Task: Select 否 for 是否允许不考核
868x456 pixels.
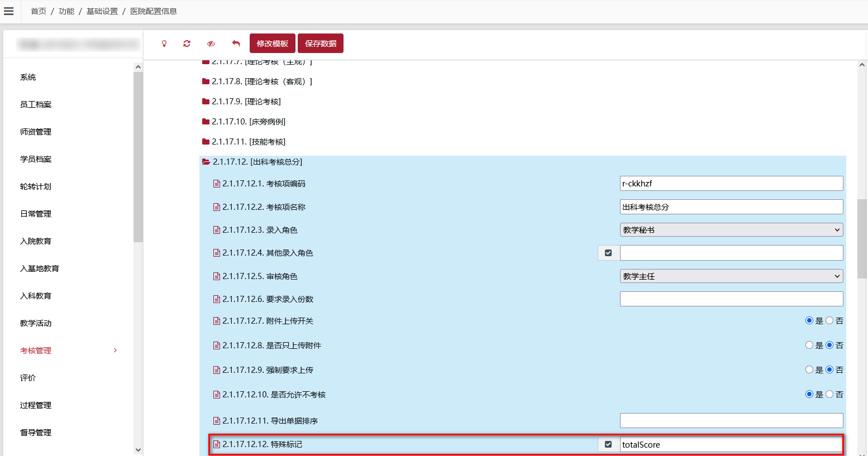Action: click(x=829, y=395)
